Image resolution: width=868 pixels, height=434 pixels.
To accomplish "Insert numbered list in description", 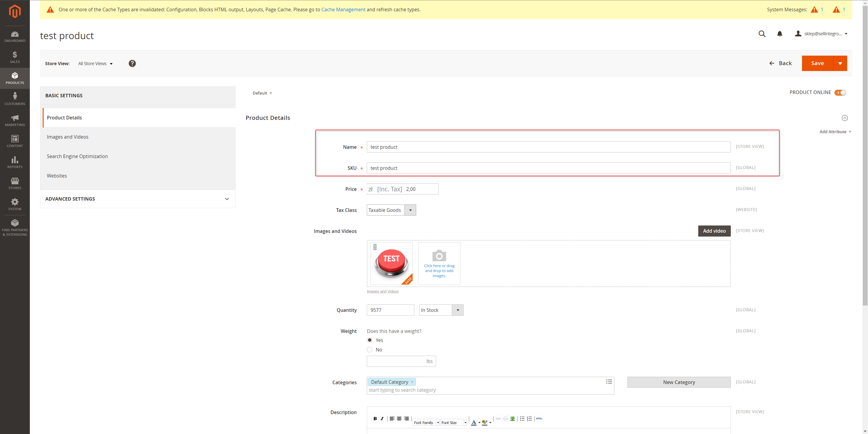I will click(529, 418).
